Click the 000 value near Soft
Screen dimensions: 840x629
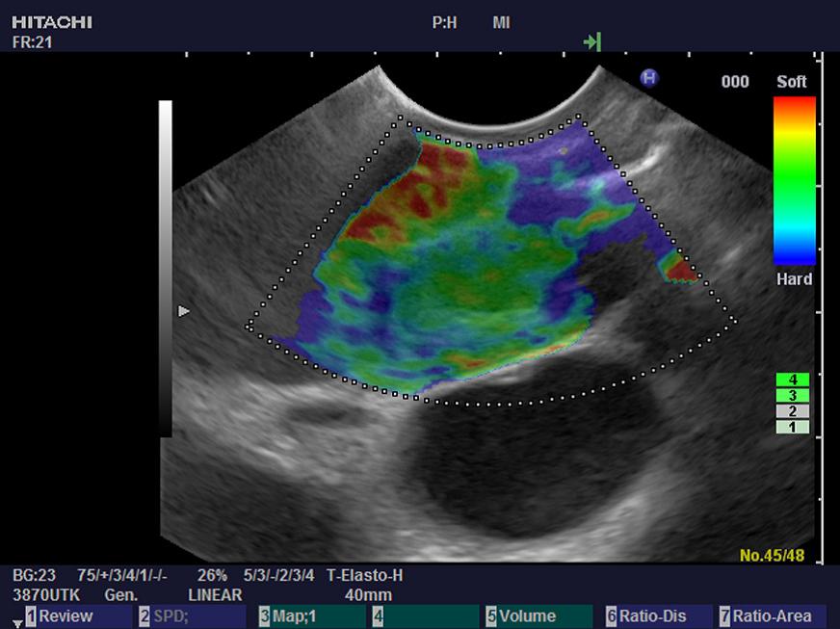point(735,82)
